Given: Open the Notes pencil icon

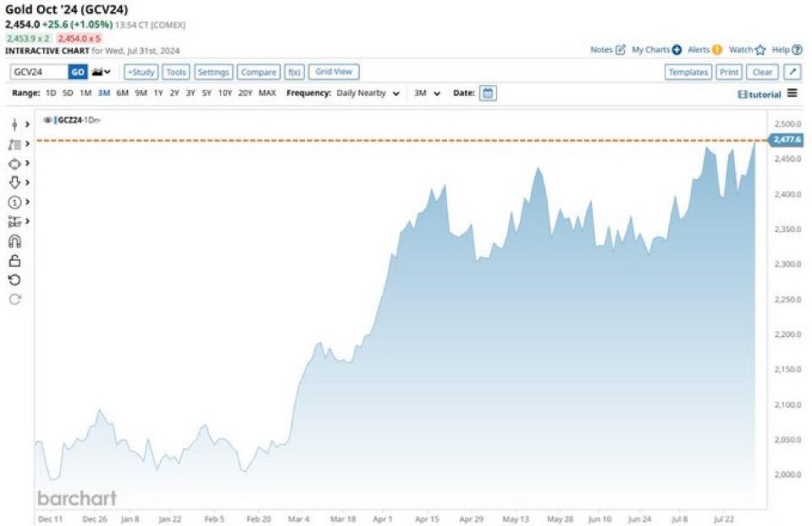Looking at the screenshot, I should [x=620, y=49].
